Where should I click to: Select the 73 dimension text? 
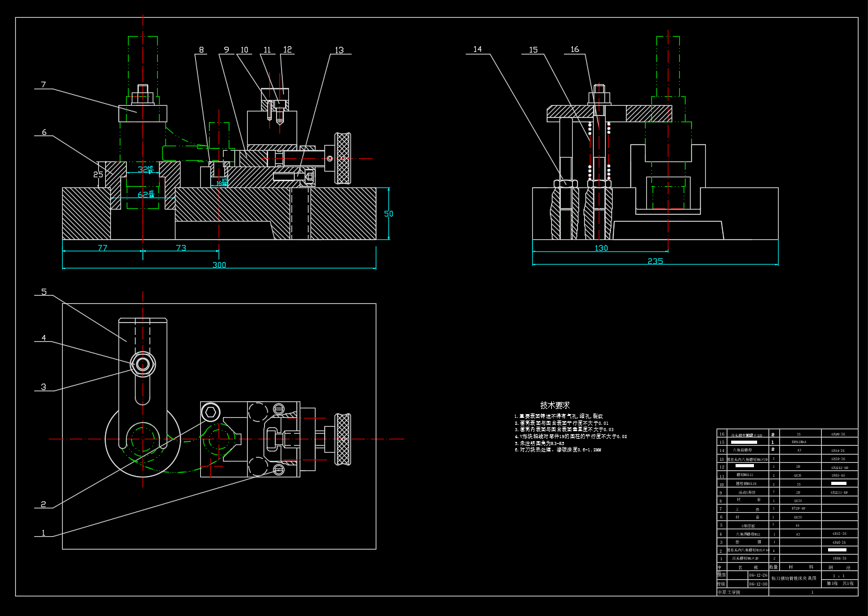181,248
